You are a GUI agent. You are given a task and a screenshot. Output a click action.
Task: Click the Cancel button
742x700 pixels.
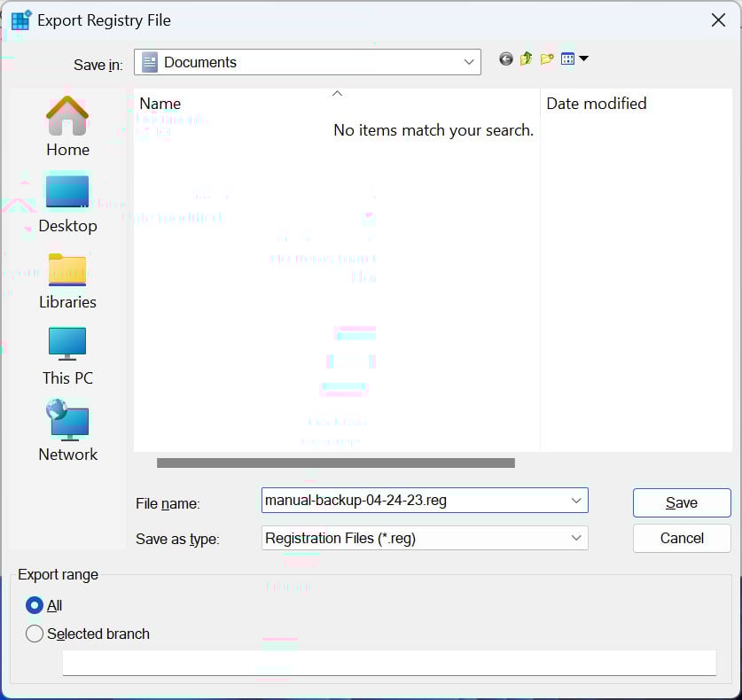click(x=681, y=538)
